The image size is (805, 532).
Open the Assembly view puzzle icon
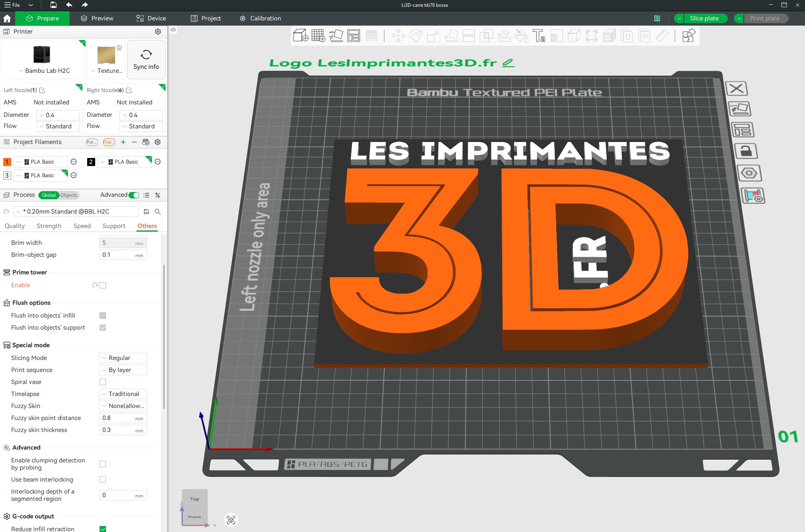tap(689, 36)
